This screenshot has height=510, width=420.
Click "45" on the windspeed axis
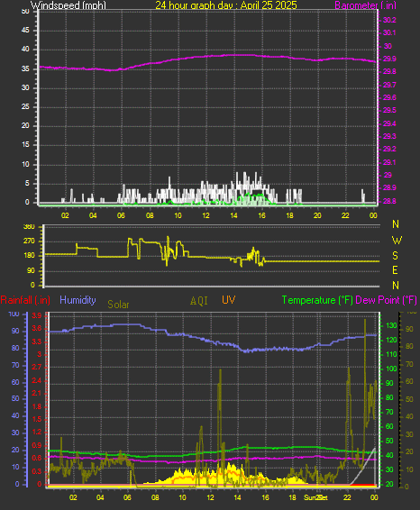click(25, 31)
